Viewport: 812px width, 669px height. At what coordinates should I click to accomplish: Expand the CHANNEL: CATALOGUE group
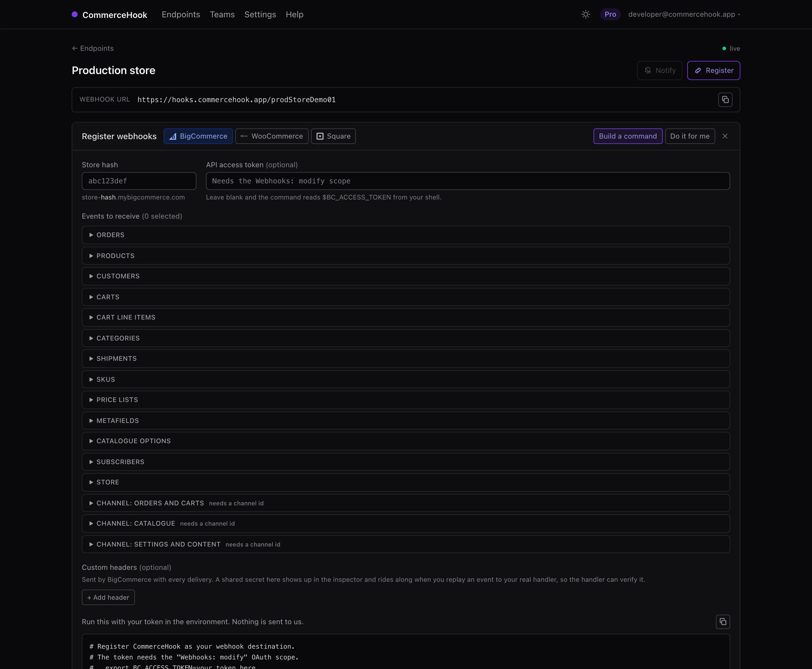(406, 524)
